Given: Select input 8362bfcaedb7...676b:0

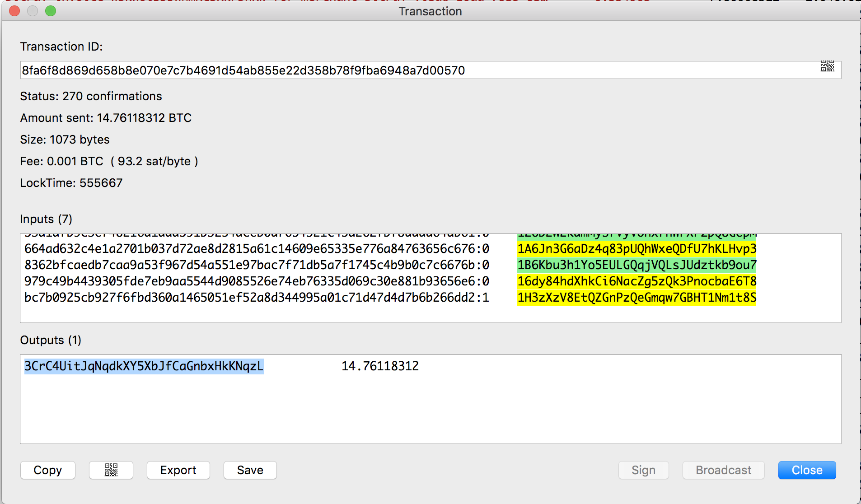Looking at the screenshot, I should (257, 265).
